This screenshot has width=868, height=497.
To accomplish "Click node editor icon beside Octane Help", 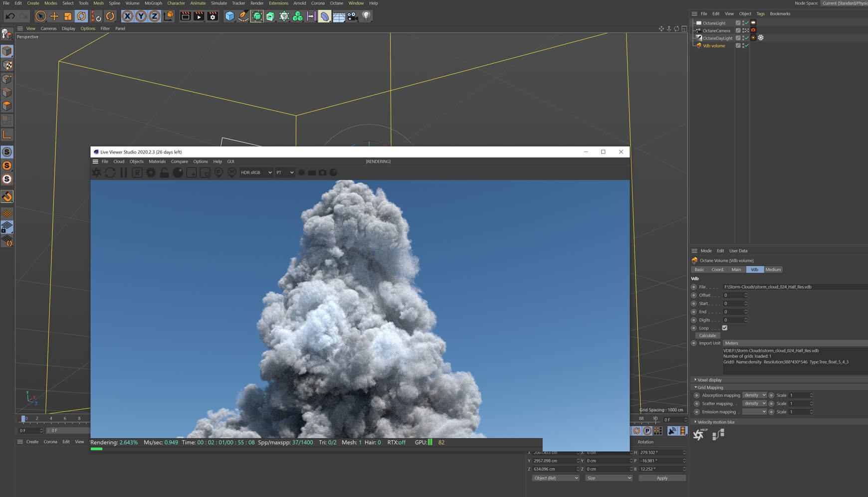I will [x=718, y=435].
